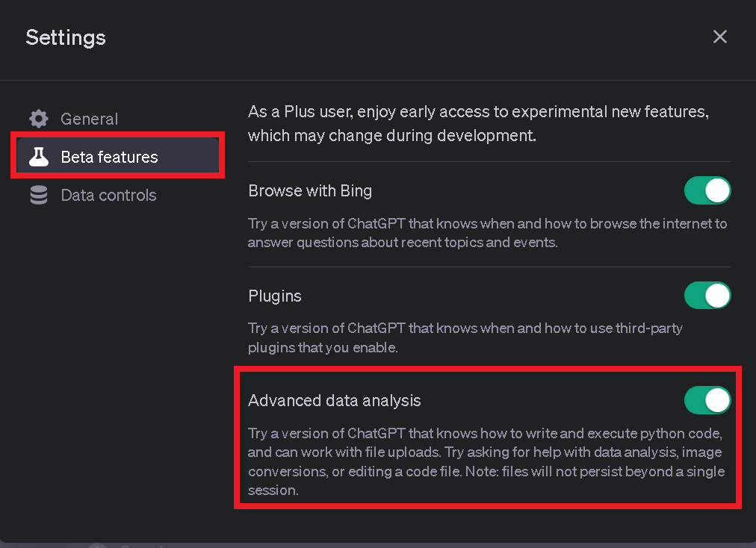756x548 pixels.
Task: Click the Browse with Bing label text
Action: pyautogui.click(x=310, y=190)
